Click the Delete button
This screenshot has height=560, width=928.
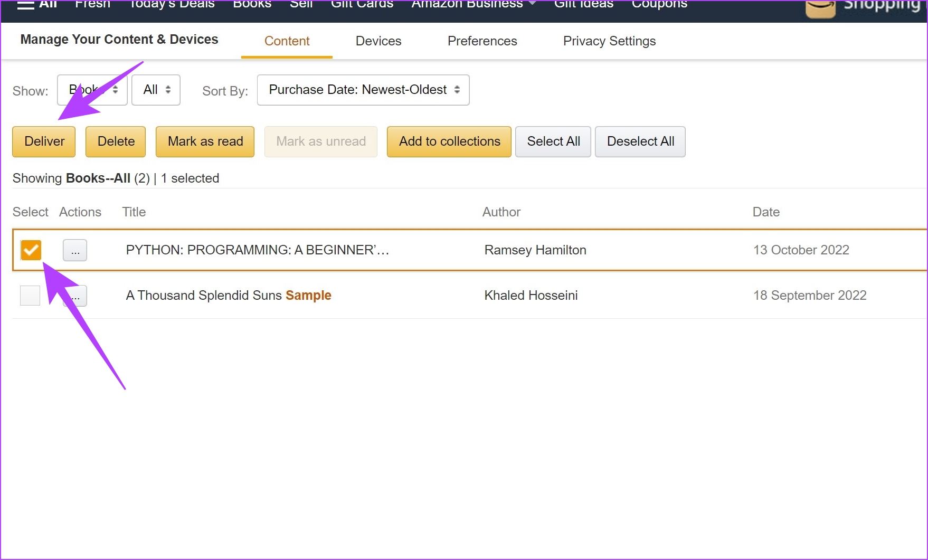coord(116,141)
